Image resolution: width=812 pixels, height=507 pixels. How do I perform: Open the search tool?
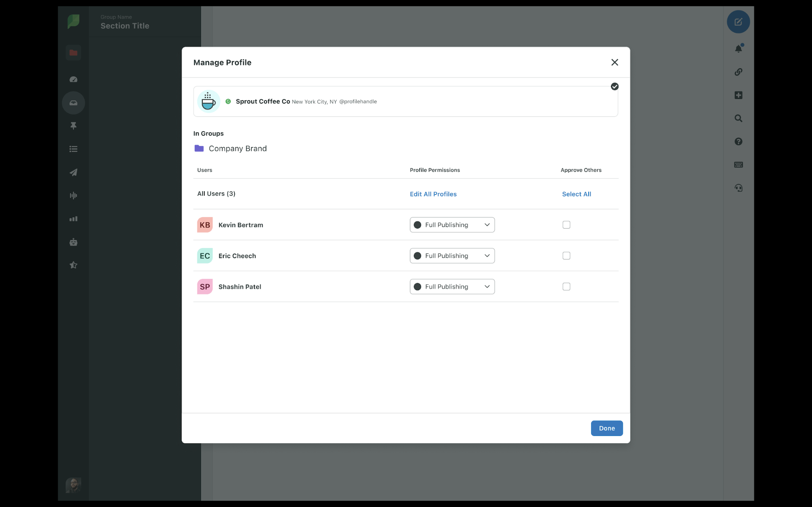pos(738,118)
